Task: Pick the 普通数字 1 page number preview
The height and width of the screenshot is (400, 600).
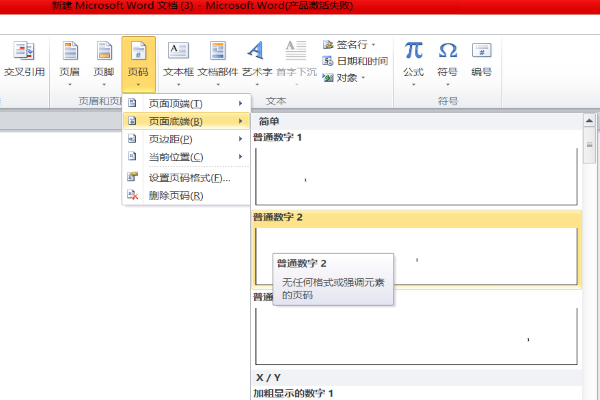Action: pyautogui.click(x=416, y=176)
